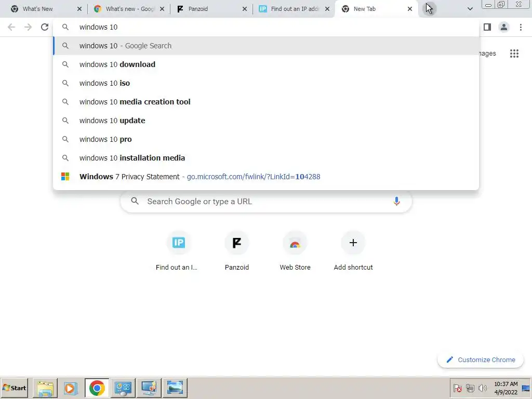Open the Windows Start menu
532x399 pixels.
(14, 388)
